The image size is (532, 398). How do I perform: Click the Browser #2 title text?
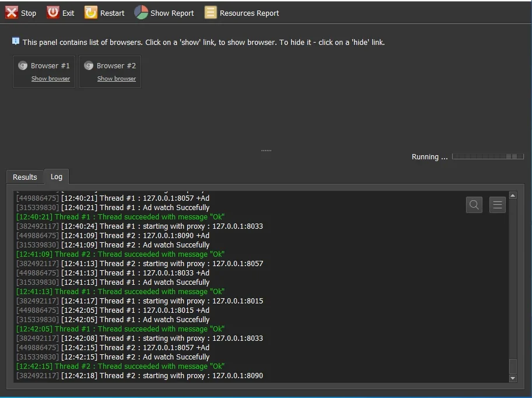116,66
